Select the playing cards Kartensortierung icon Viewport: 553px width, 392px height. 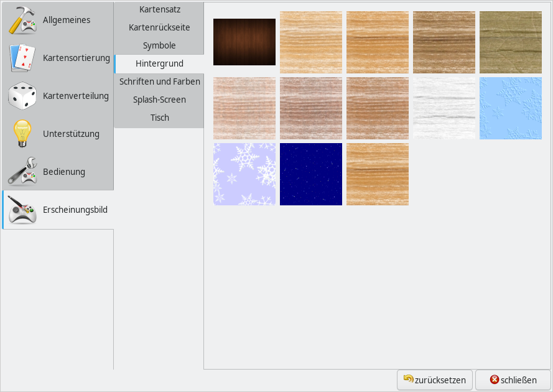(x=23, y=58)
